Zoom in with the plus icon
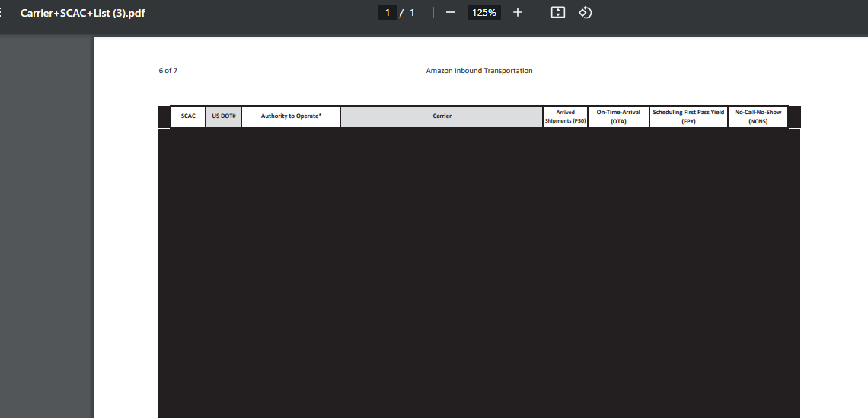868x418 pixels. tap(517, 12)
